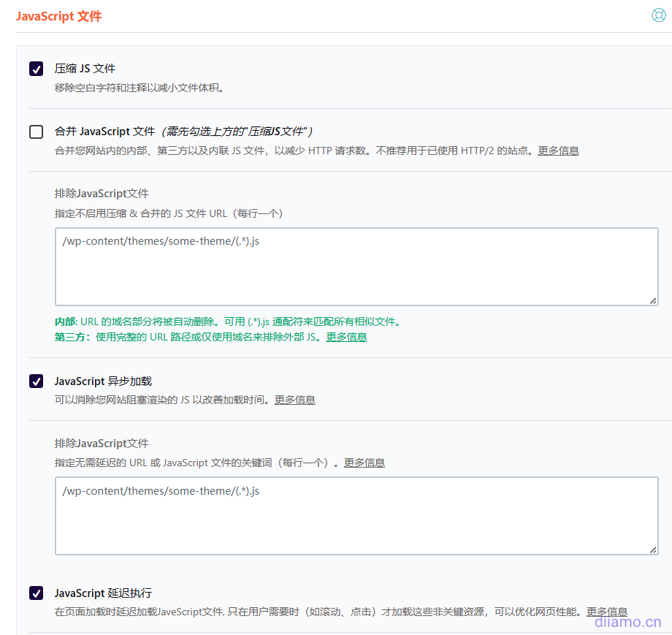Open 更多信息 link after HTTP/2 note
Viewport: 672px width, 635px height.
[x=558, y=151]
